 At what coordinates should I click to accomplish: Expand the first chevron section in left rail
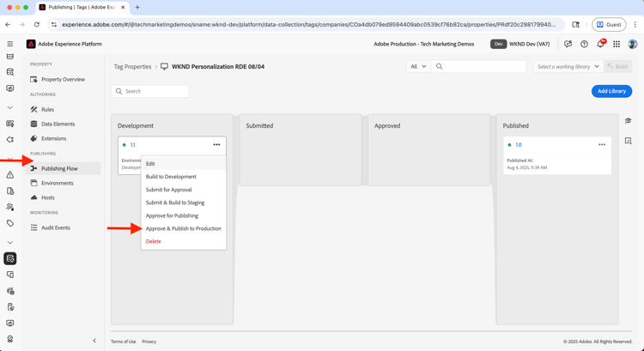(x=10, y=107)
